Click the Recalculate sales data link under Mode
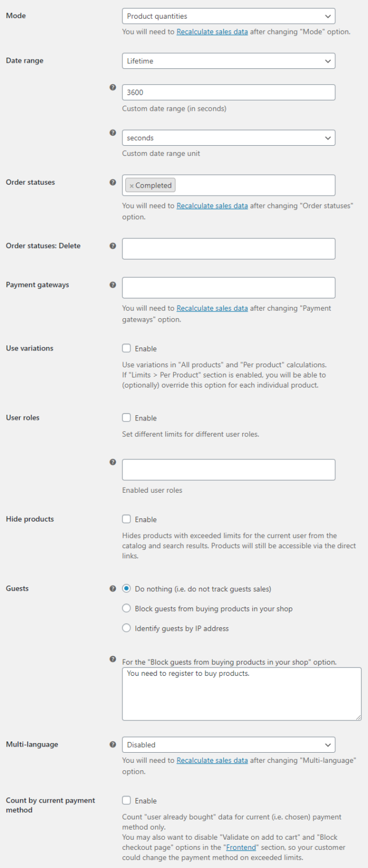The image size is (368, 868). [212, 32]
